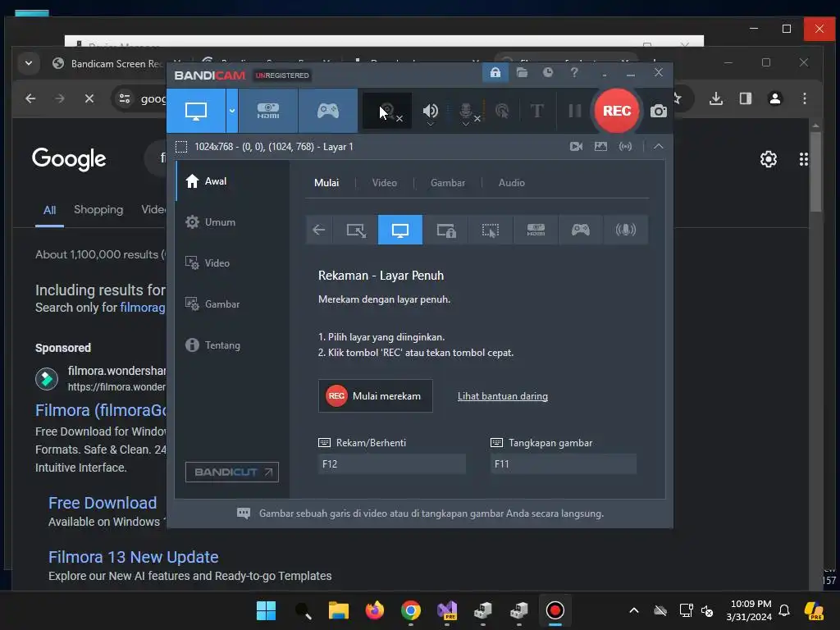Screen dimensions: 840x630
Task: Open video list icon in status bar
Action: (x=576, y=146)
